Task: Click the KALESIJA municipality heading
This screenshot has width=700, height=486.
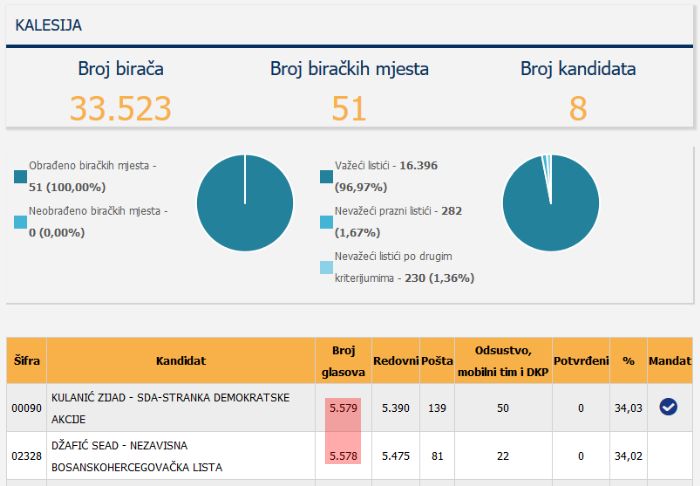Action: [48, 25]
